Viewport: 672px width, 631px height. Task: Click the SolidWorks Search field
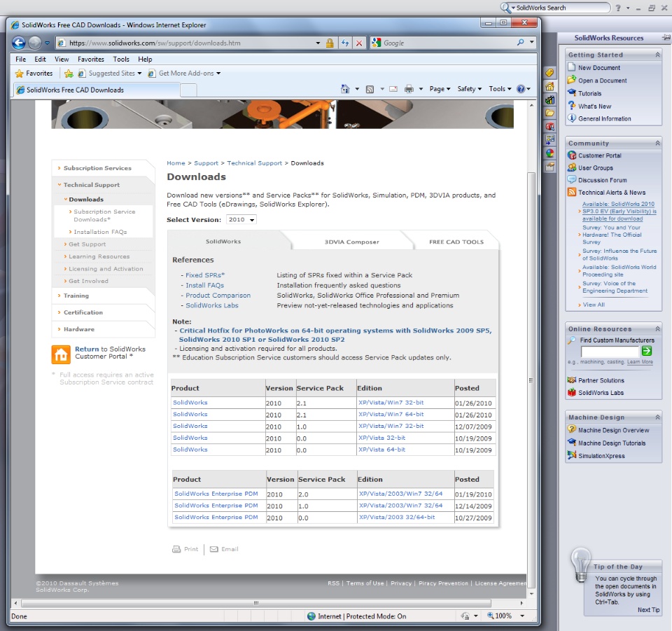point(562,8)
